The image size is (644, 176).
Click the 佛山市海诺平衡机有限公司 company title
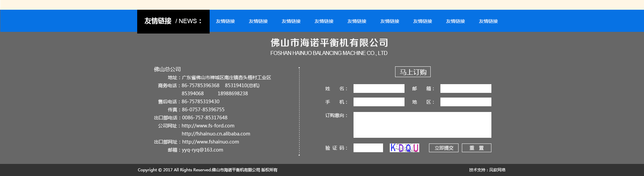click(x=329, y=43)
